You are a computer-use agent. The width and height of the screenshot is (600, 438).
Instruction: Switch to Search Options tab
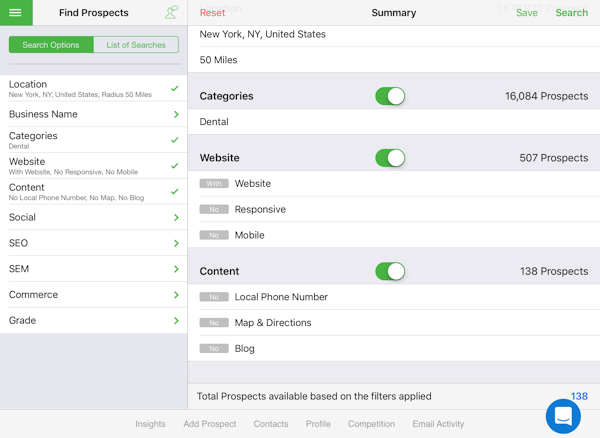51,45
